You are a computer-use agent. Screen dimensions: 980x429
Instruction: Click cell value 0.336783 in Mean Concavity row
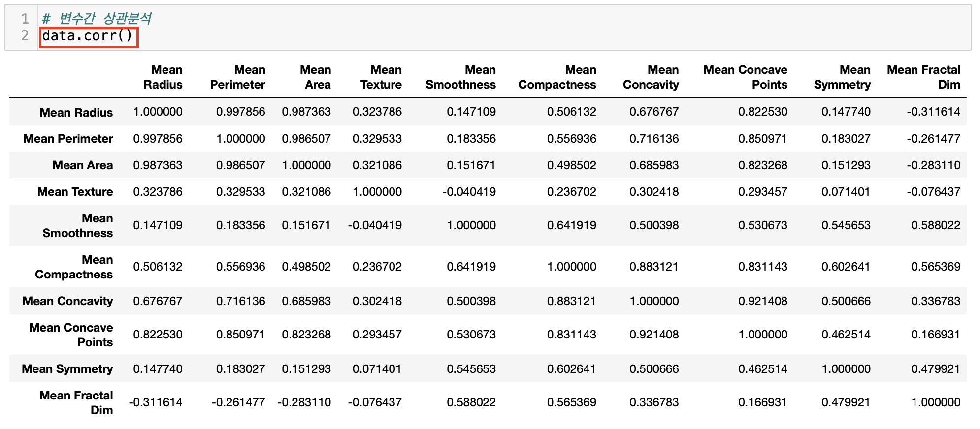(x=936, y=301)
